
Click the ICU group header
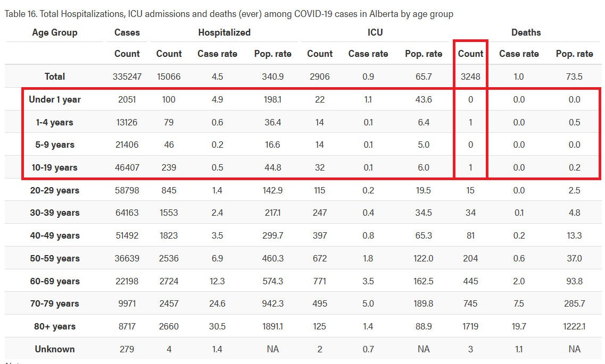375,33
